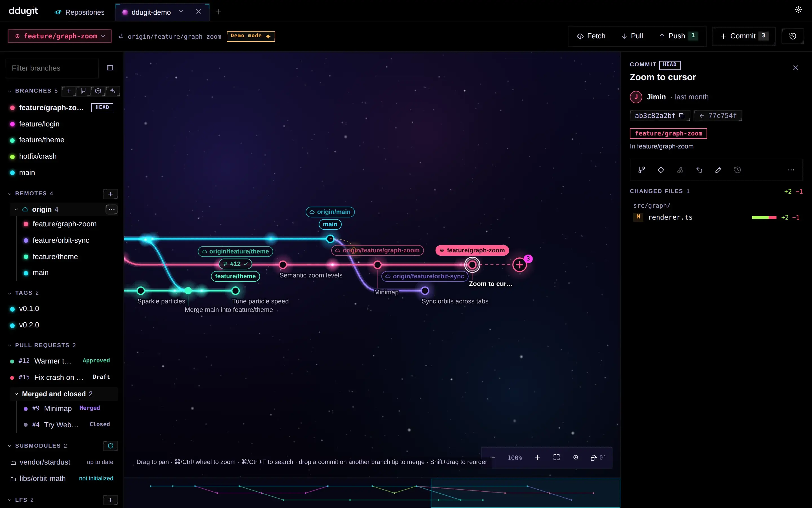Open the feature/graph-zoom branch dropdown
The image size is (812, 508).
[x=60, y=36]
